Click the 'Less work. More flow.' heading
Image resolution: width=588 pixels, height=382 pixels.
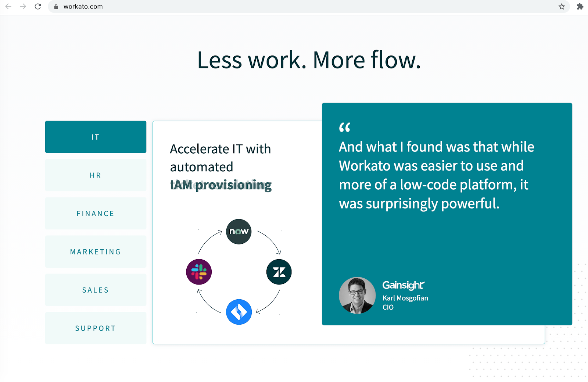309,60
